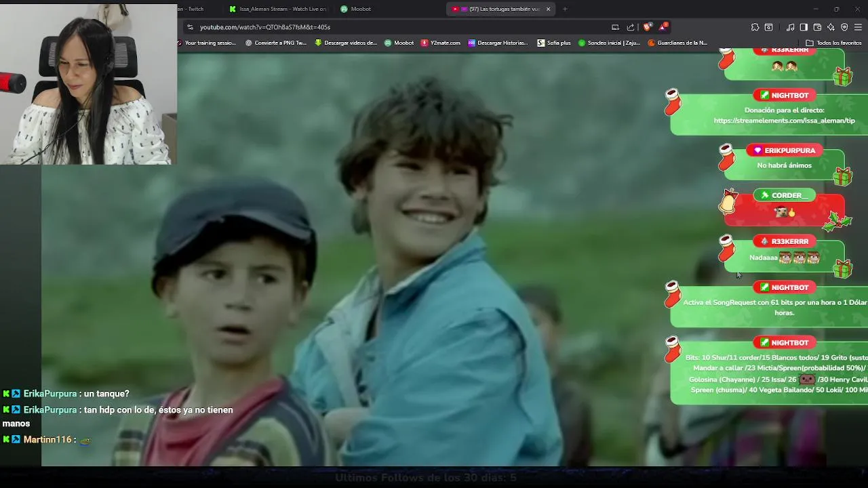Viewport: 868px width, 488px height.
Task: Open Leo AI sparkle icon
Action: (x=831, y=27)
